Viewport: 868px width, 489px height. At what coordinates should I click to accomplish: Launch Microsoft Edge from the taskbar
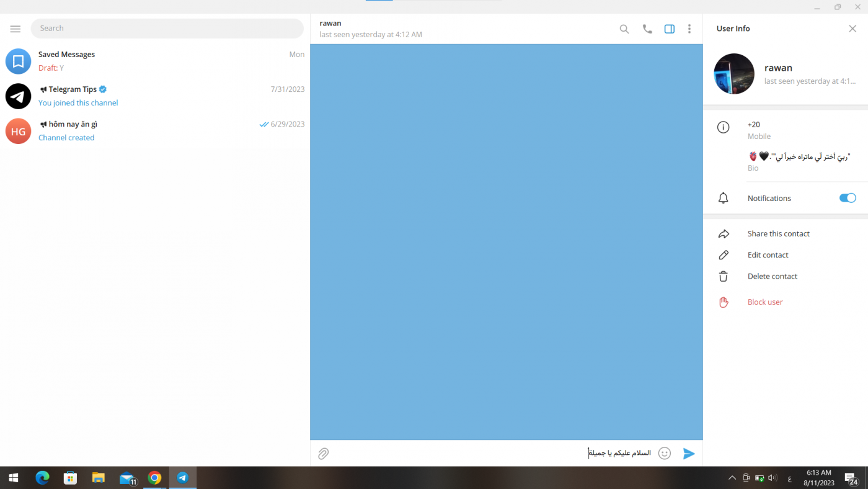coord(42,478)
